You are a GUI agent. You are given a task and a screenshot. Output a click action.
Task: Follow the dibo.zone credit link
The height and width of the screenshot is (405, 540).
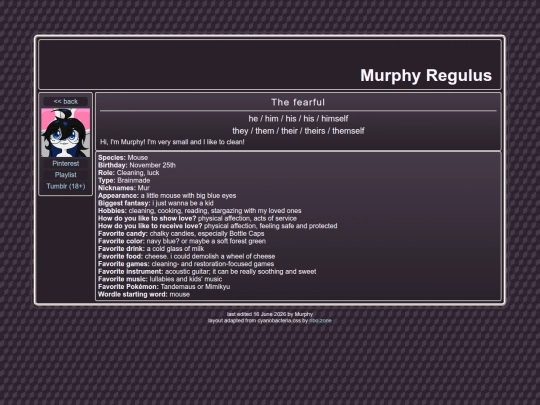(x=320, y=321)
